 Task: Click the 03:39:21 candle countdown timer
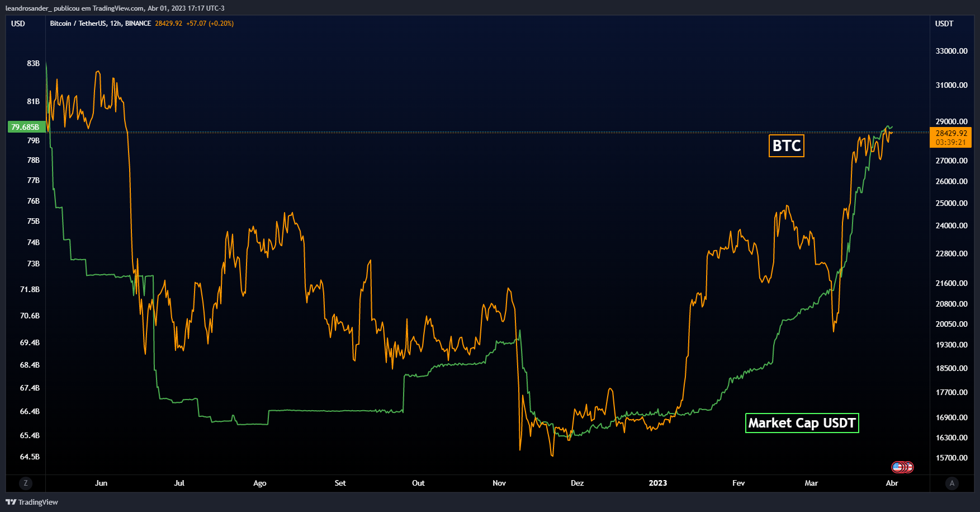point(951,142)
